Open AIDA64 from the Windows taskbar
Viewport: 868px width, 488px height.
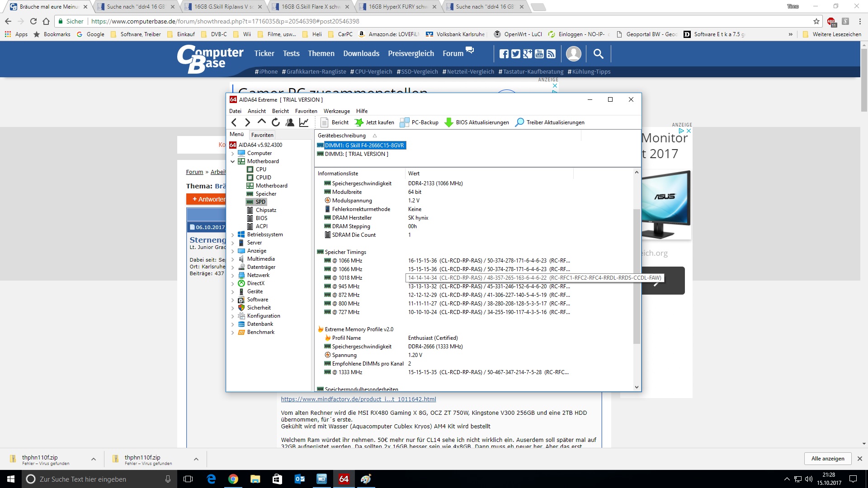(x=344, y=479)
